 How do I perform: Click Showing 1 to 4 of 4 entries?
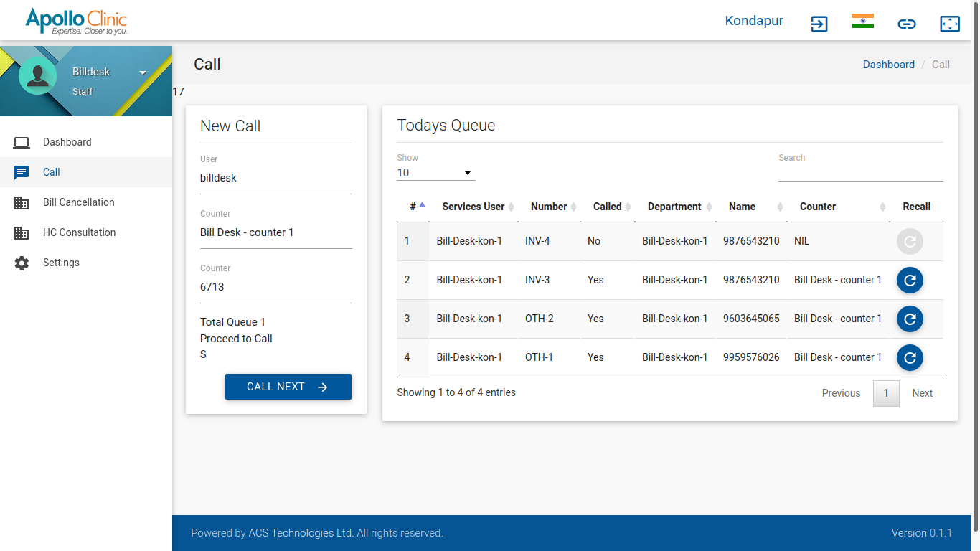456,392
